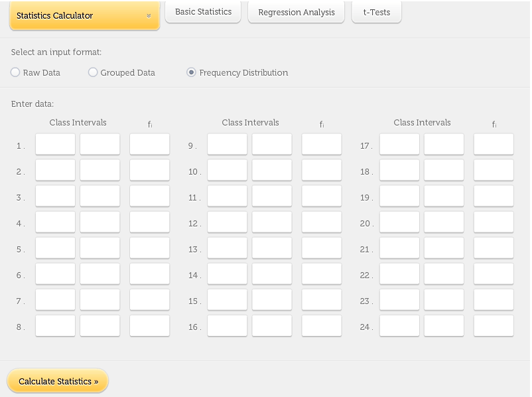Click the frequency field in row 12
This screenshot has height=397, width=532.
click(x=321, y=222)
